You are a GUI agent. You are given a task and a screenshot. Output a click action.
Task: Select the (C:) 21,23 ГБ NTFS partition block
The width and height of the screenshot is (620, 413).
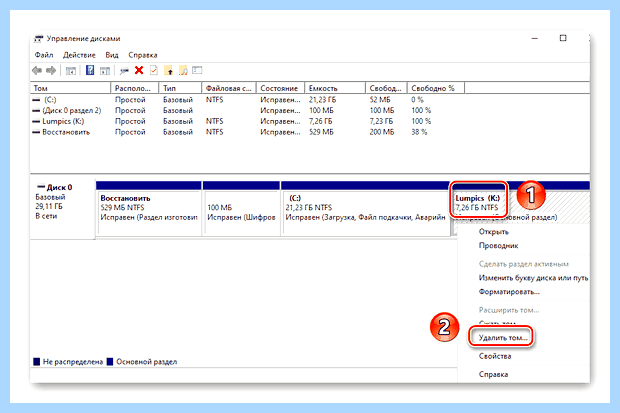[x=365, y=208]
